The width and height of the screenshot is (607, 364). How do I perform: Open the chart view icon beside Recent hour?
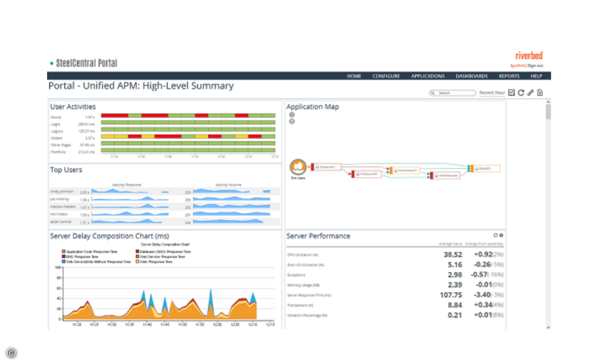click(x=511, y=93)
